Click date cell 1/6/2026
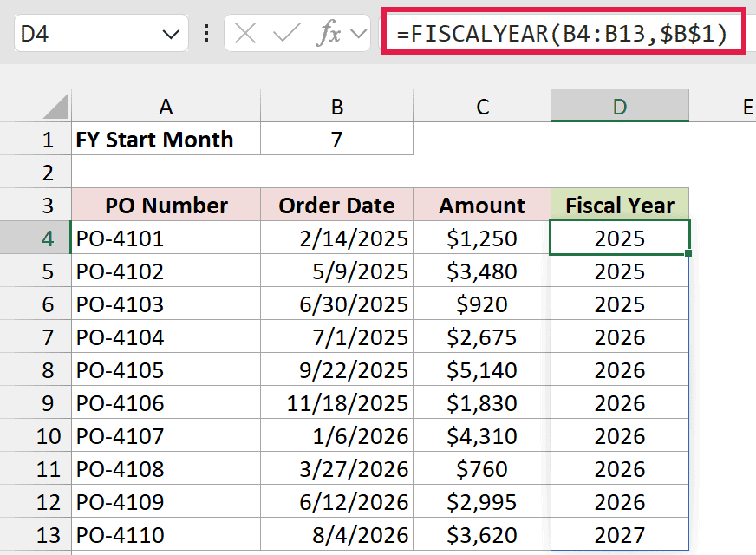The height and width of the screenshot is (555, 756). click(x=337, y=435)
